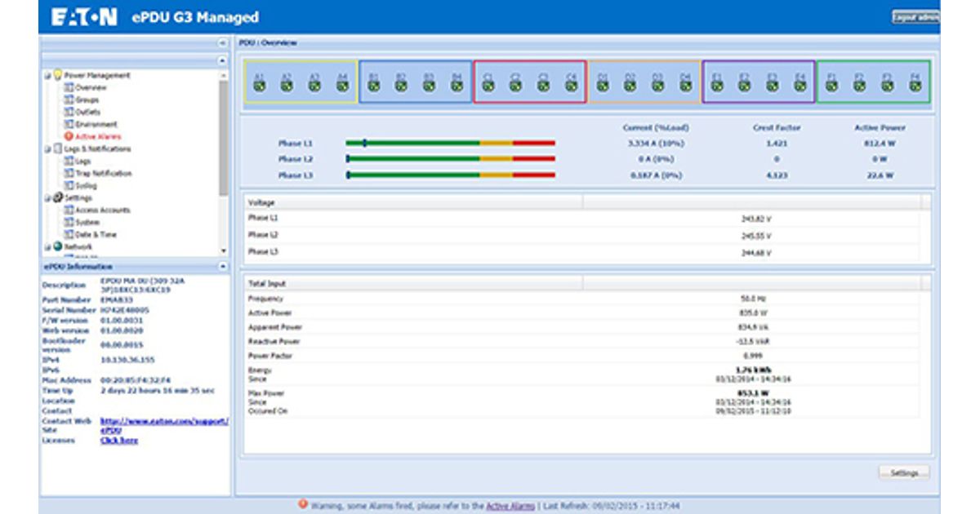Select outlet D4 icon
The height and width of the screenshot is (514, 980).
pyautogui.click(x=684, y=86)
